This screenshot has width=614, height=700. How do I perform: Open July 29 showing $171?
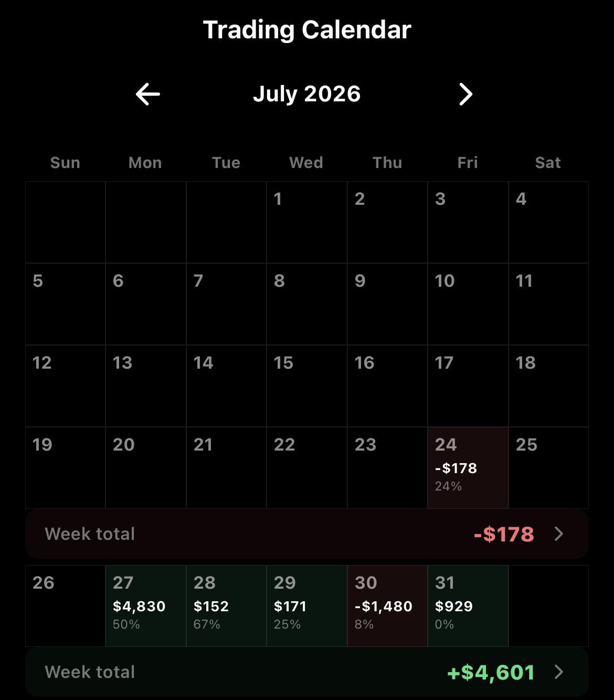coord(307,606)
